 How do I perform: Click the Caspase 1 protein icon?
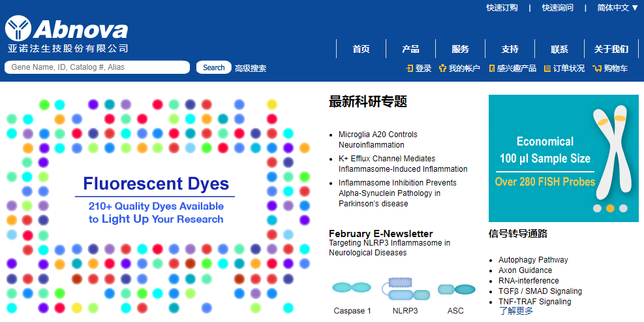(352, 287)
